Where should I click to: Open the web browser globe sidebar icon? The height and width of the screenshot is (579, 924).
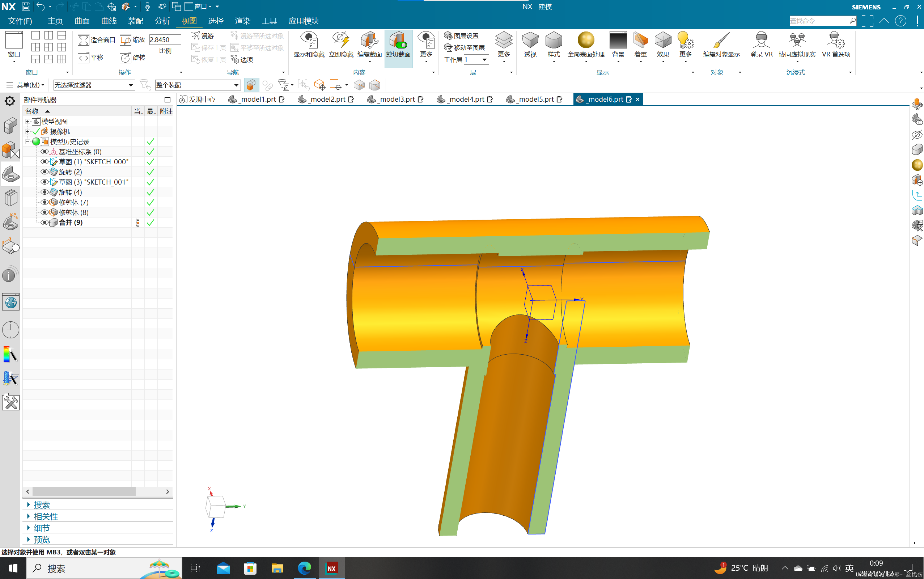point(10,303)
